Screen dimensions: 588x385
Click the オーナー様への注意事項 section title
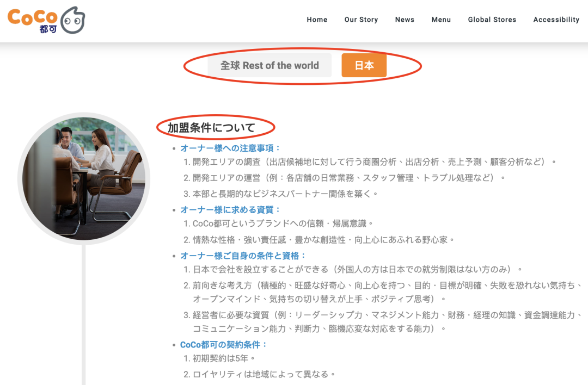(x=230, y=148)
